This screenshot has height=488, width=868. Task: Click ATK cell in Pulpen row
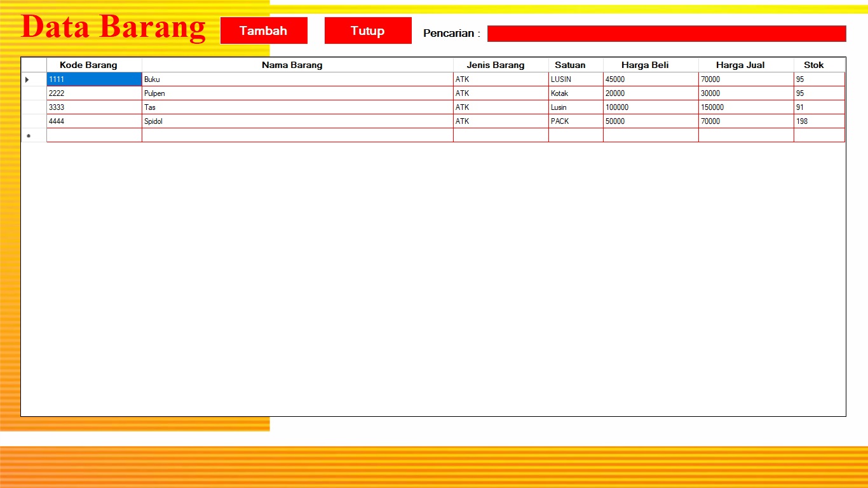501,93
